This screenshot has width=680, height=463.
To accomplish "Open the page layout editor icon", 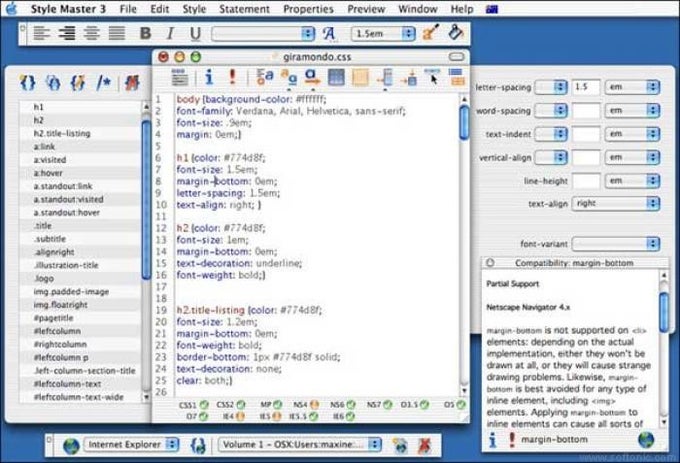I will (456, 77).
